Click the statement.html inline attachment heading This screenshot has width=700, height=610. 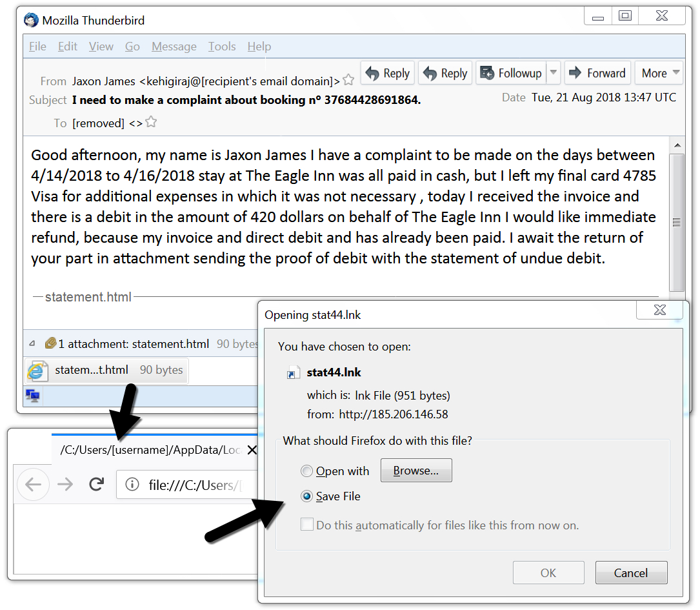88,297
